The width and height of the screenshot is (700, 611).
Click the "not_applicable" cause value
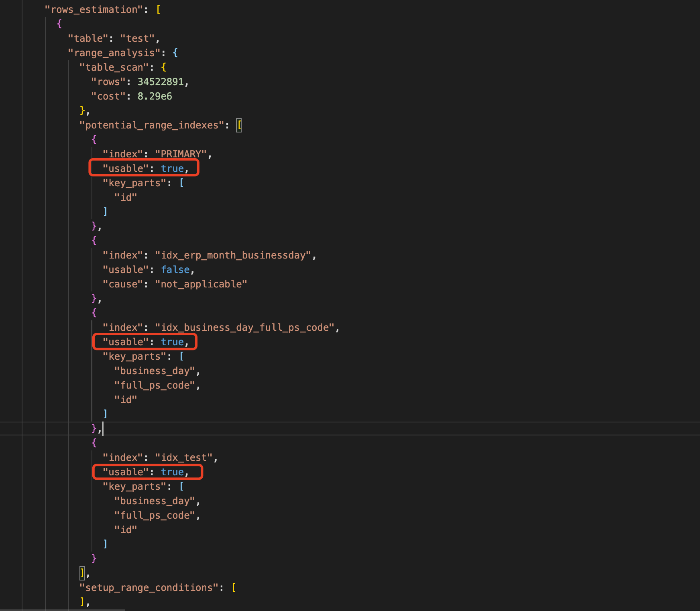coord(201,284)
